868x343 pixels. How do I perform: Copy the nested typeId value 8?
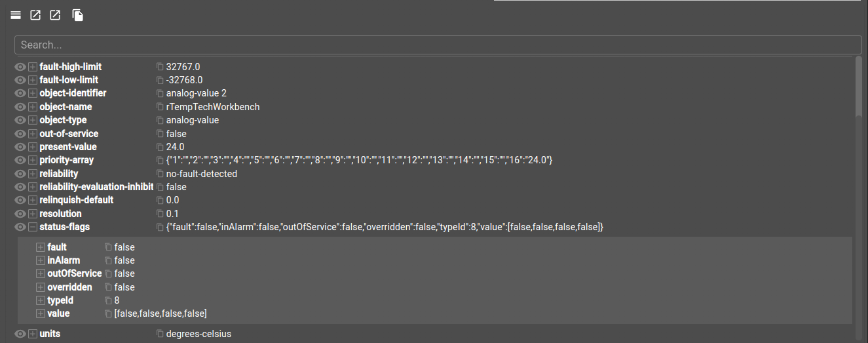pyautogui.click(x=108, y=300)
